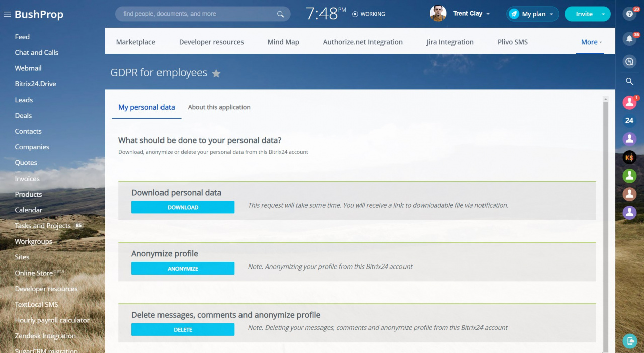Screen dimensions: 644x353
Task: Click the right sidebar search icon
Action: pyautogui.click(x=629, y=81)
